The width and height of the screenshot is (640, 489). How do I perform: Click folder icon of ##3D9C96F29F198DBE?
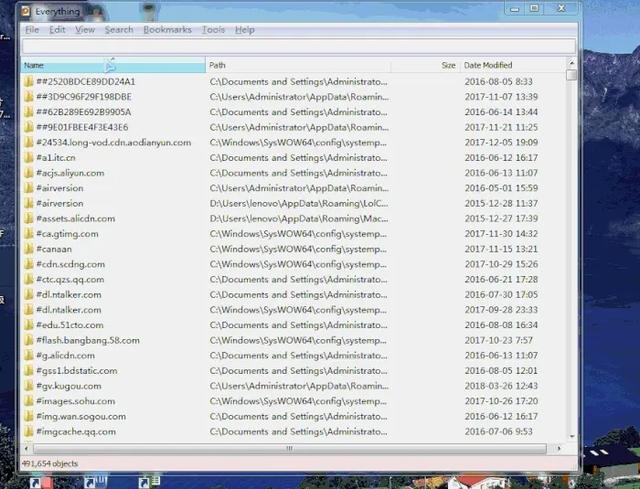coord(28,97)
